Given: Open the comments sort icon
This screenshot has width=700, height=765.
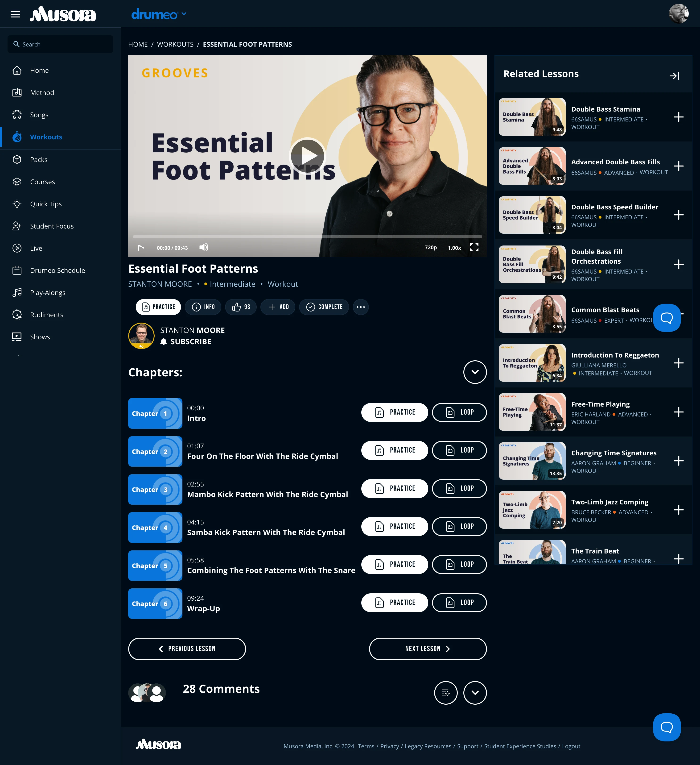Looking at the screenshot, I should click(x=445, y=693).
